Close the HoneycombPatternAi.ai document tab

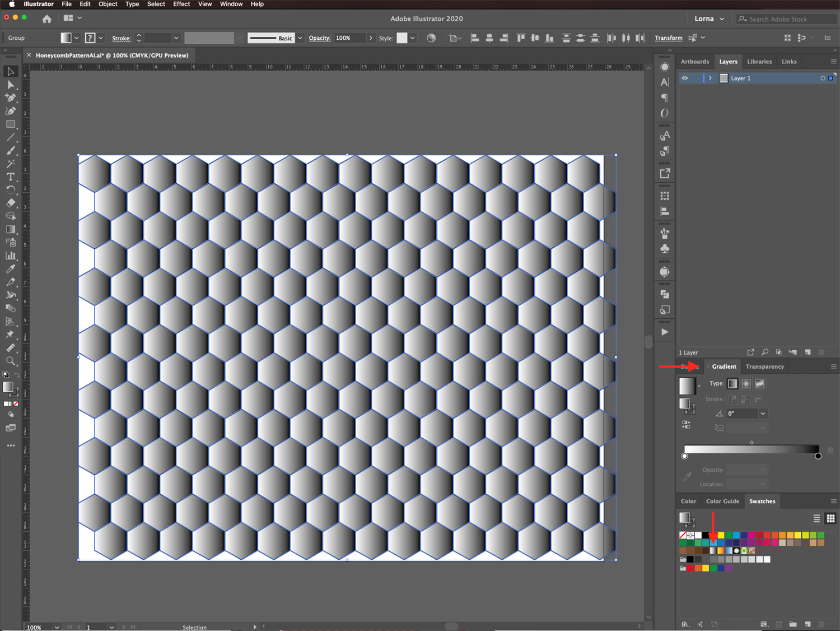coord(29,55)
